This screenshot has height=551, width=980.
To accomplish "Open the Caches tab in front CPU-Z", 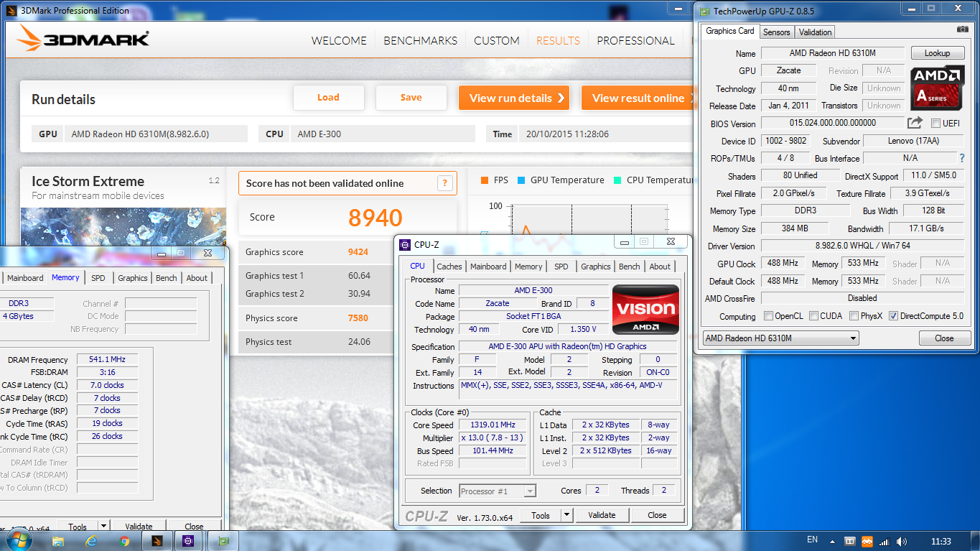I will coord(449,267).
